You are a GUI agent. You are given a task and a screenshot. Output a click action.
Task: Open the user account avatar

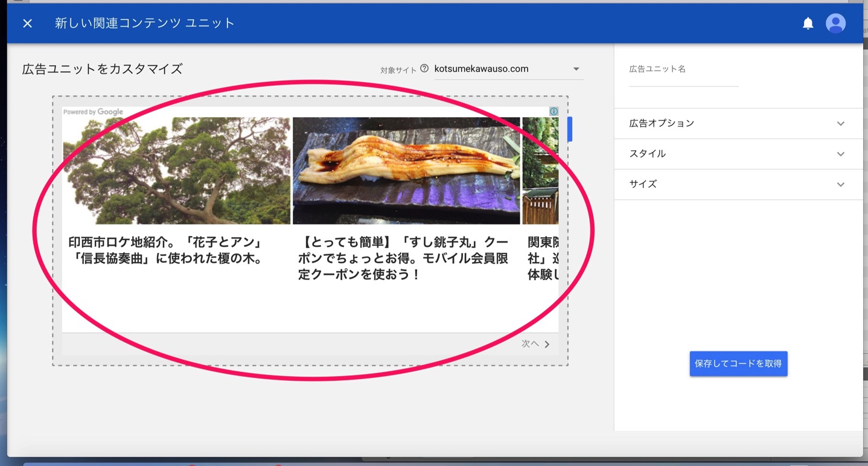click(x=835, y=24)
